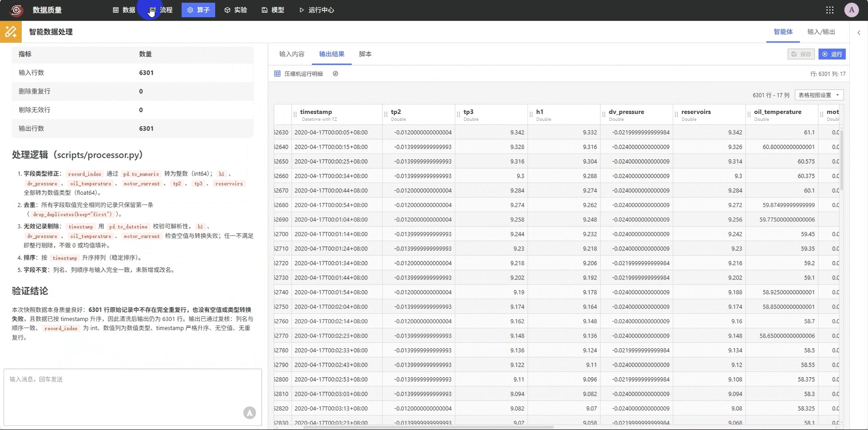Click the table icon beside 压缩机运行明细
The width and height of the screenshot is (868, 430).
(x=277, y=74)
